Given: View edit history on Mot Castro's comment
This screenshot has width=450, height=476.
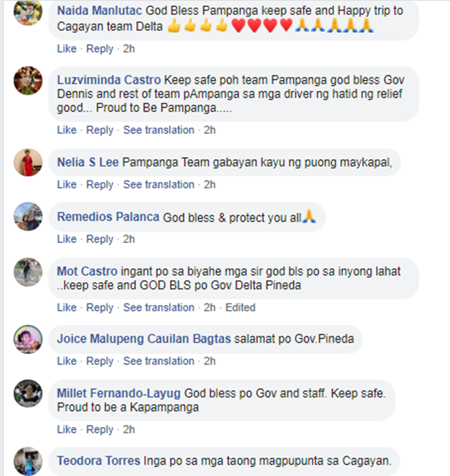Looking at the screenshot, I should pyautogui.click(x=241, y=307).
